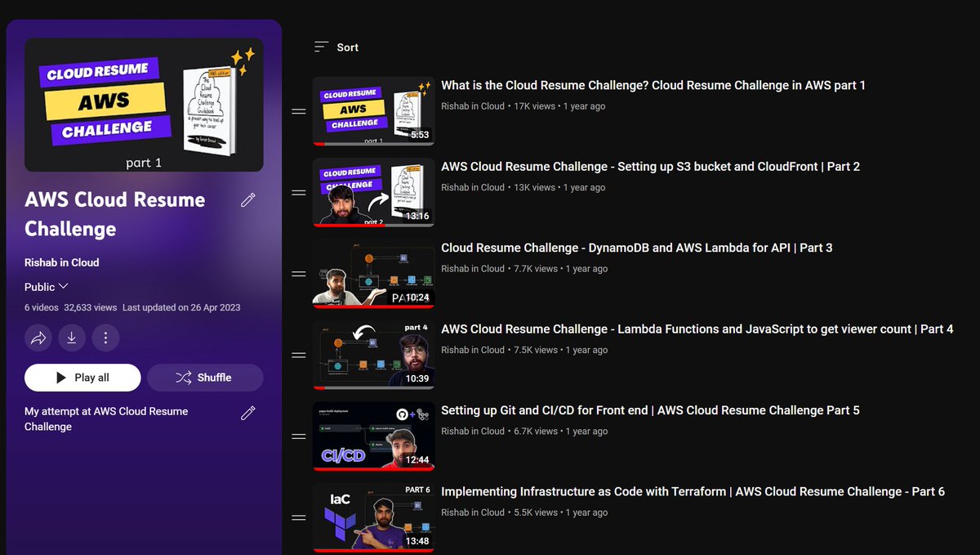980x555 pixels.
Task: Open Rishab in Cloud channel on Part 6 row
Action: [473, 512]
